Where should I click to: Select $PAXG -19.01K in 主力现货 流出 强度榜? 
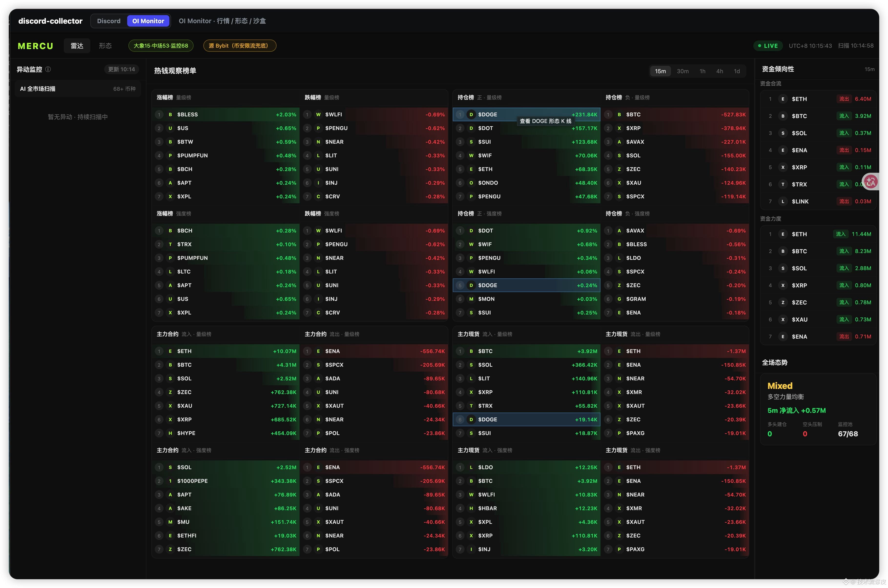[675, 549]
